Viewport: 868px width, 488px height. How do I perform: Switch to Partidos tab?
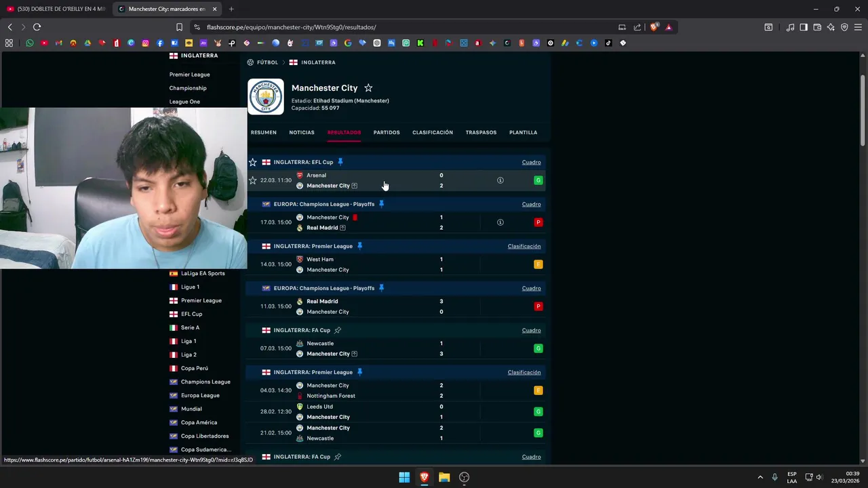coord(387,132)
